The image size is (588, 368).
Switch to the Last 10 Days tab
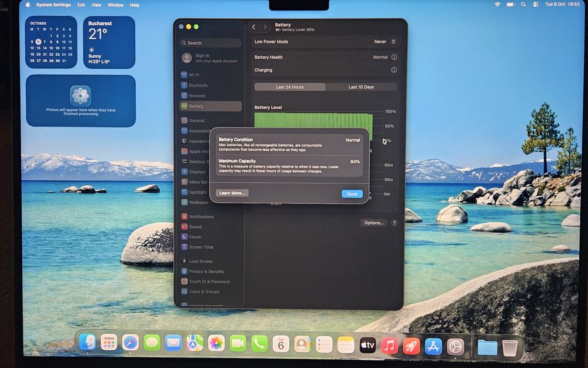tap(361, 87)
